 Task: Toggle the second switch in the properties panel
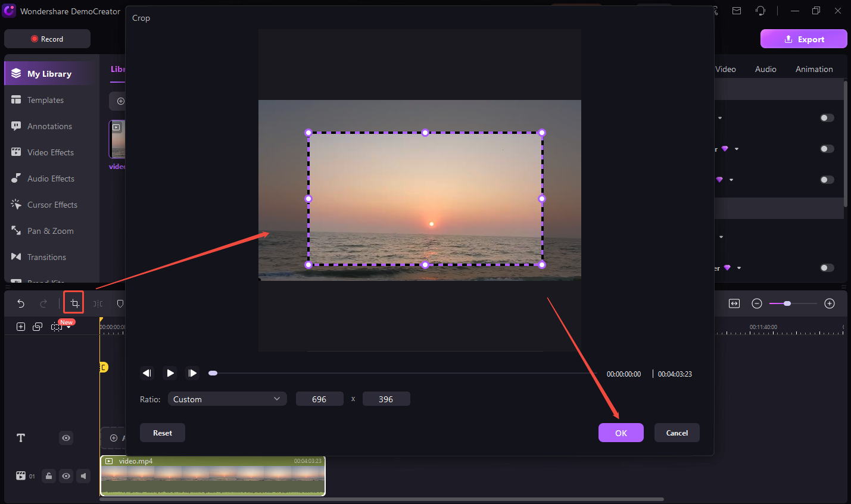827,149
